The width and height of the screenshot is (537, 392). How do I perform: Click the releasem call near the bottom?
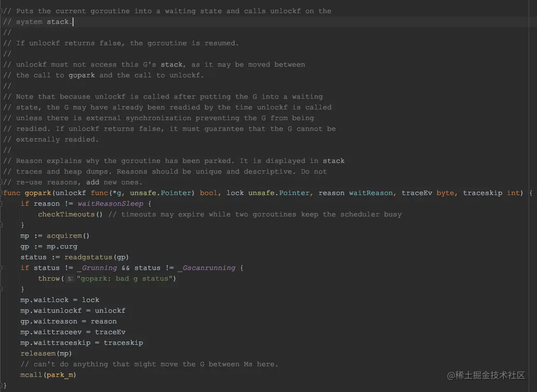coord(38,353)
